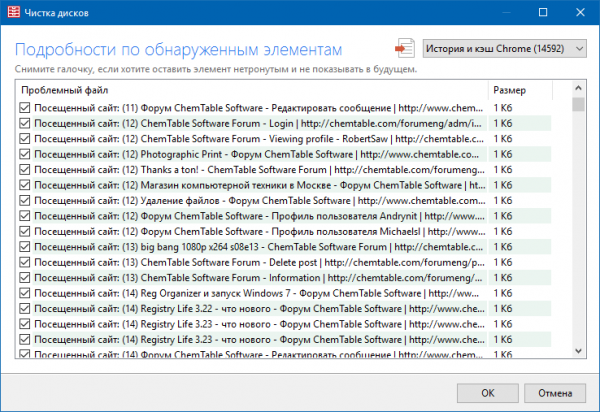Close the 'Чистка дисков' window
This screenshot has width=600, height=412.
click(x=580, y=12)
